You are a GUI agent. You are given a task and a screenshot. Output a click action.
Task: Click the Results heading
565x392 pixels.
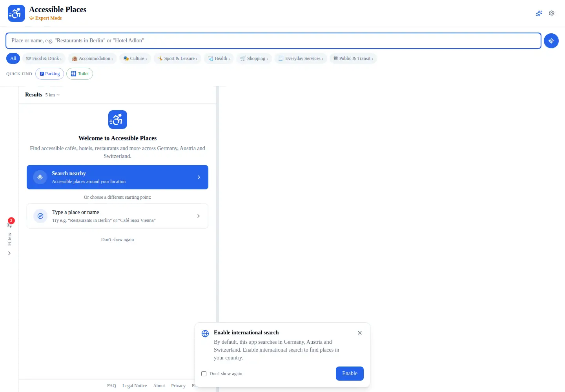pos(33,94)
